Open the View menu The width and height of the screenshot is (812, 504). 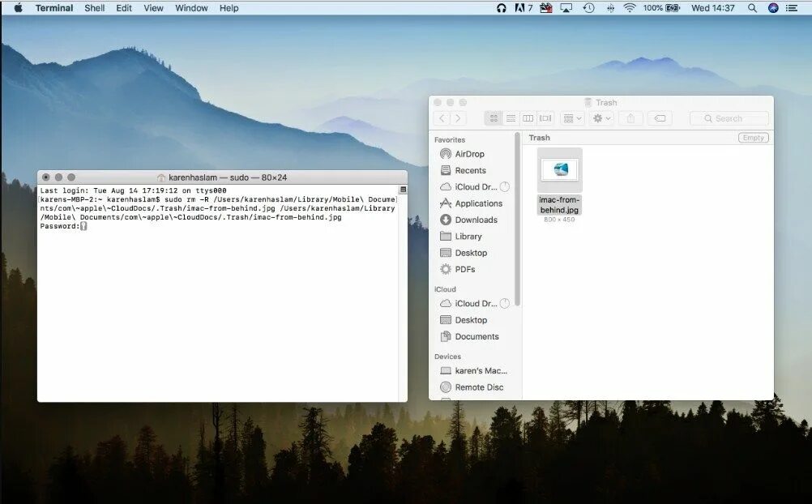click(153, 8)
